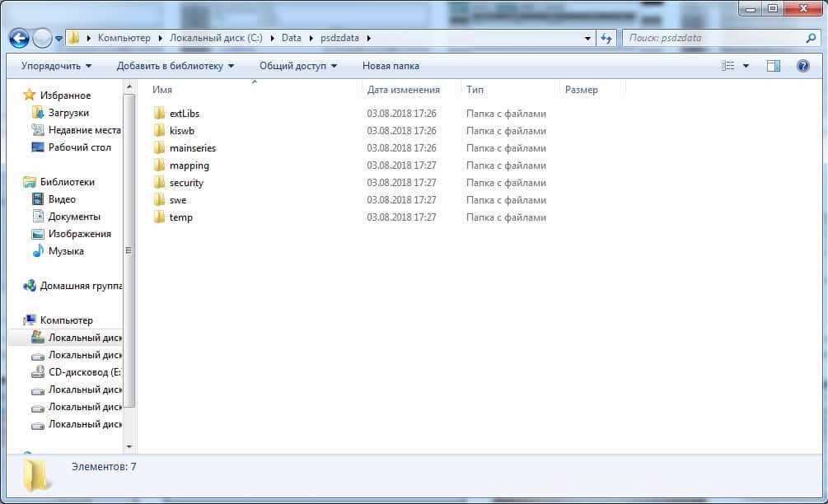Open Недавние места in navigation pane

pyautogui.click(x=85, y=130)
